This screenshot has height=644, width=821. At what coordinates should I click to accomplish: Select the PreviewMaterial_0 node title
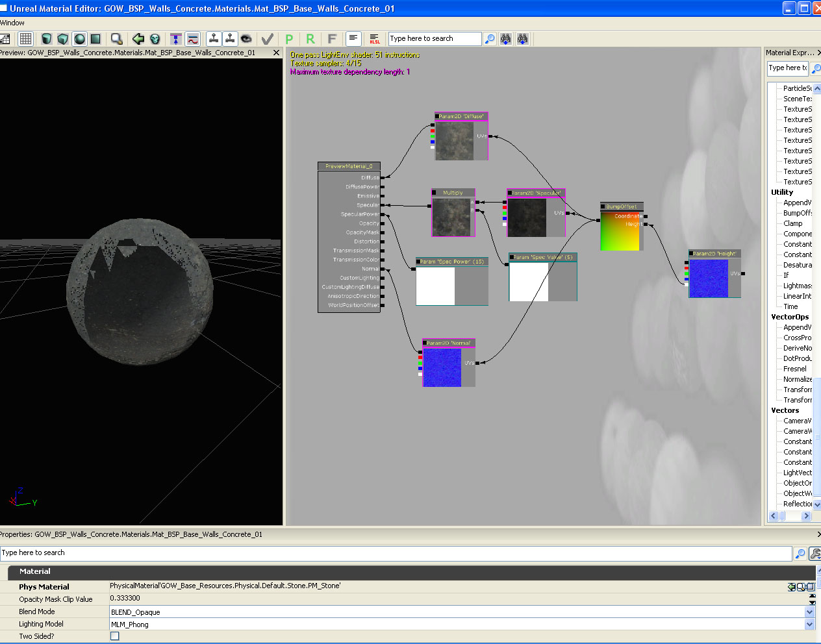tap(349, 166)
